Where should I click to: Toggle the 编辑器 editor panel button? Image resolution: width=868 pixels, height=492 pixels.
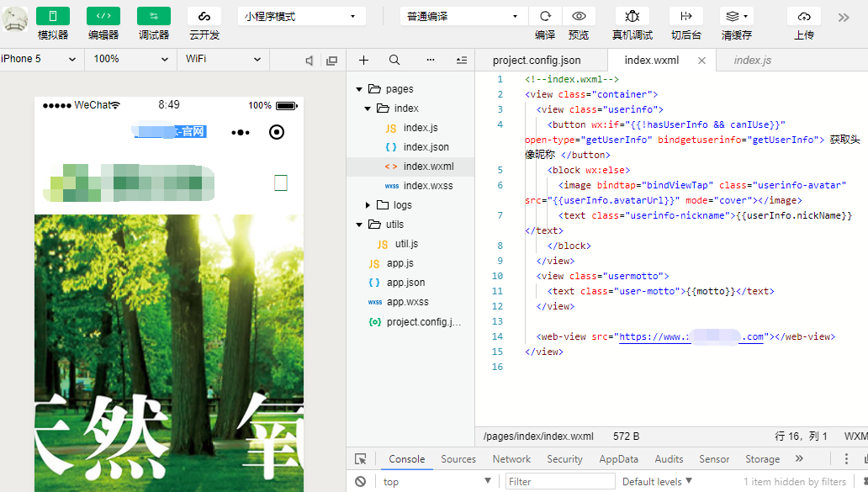103,16
